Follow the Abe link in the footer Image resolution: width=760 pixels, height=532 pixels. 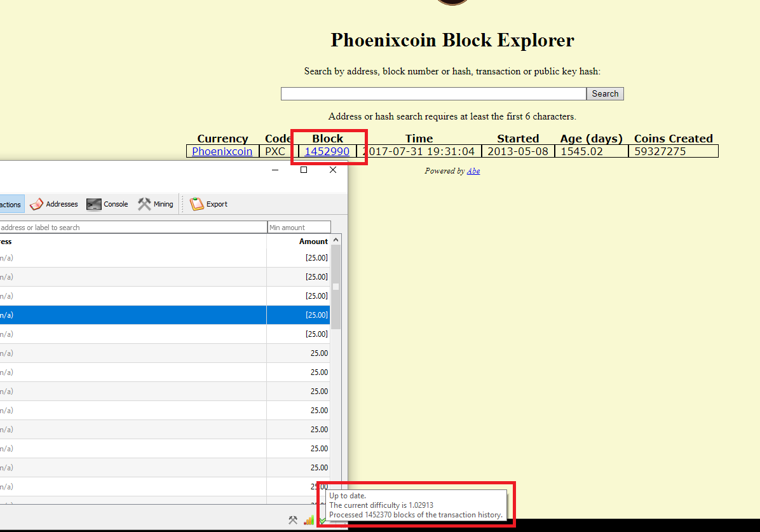(x=473, y=171)
